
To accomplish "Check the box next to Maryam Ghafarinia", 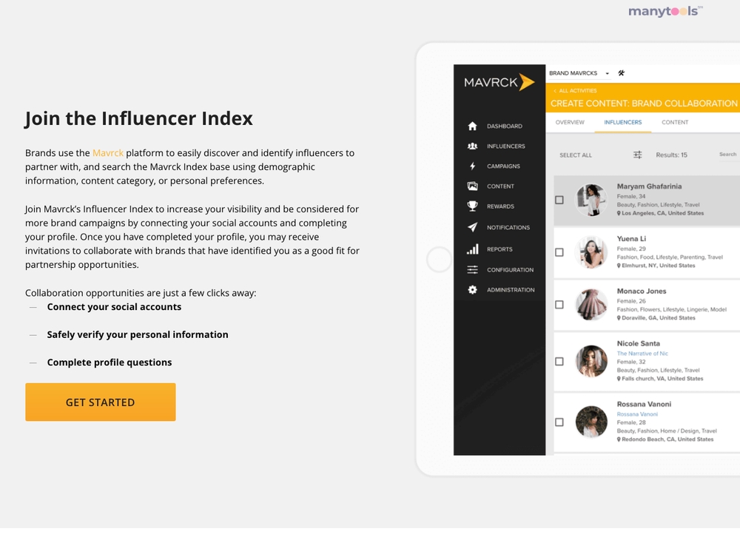I will coord(559,200).
